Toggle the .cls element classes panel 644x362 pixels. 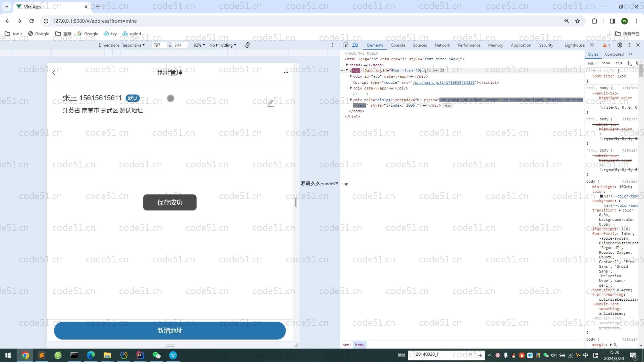click(x=618, y=63)
